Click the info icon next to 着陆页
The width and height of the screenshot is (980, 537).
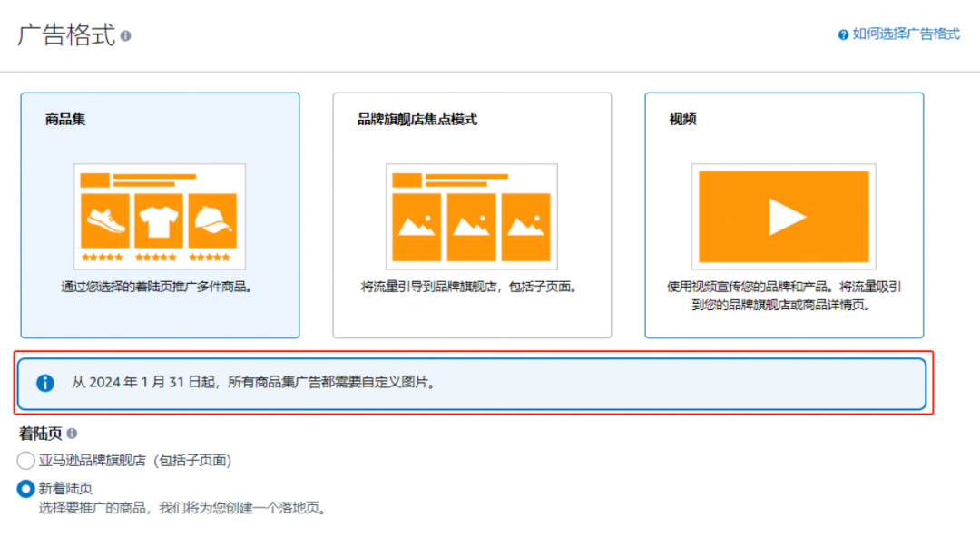72,434
